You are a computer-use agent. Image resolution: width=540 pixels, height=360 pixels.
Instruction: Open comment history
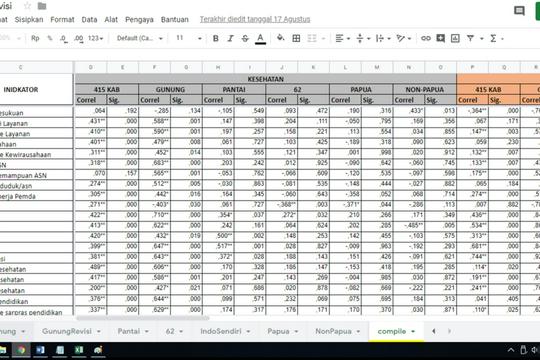[x=519, y=11]
